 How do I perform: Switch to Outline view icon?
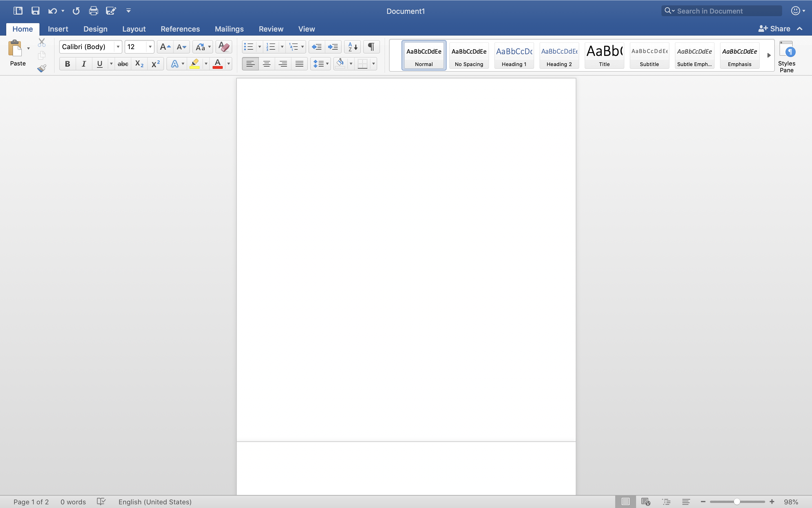[x=666, y=502]
